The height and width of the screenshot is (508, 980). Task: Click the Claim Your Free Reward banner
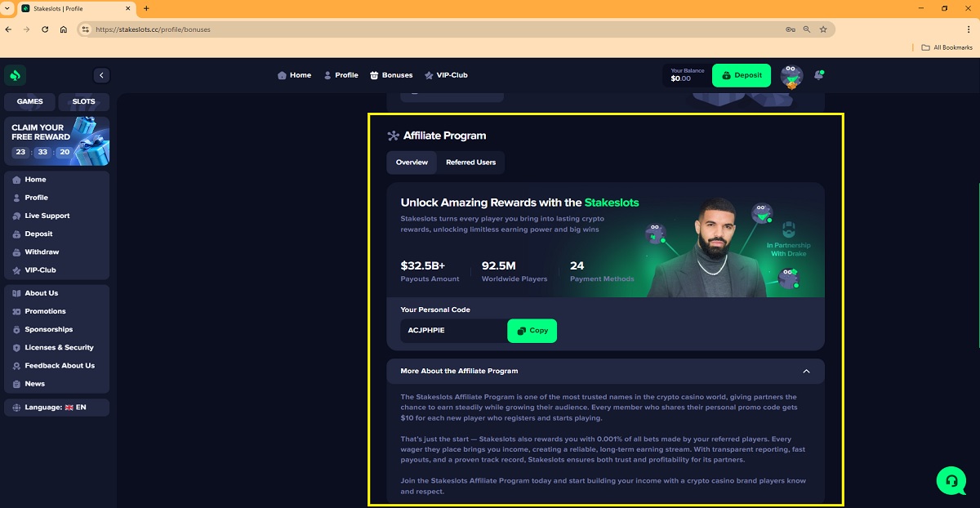pyautogui.click(x=56, y=141)
